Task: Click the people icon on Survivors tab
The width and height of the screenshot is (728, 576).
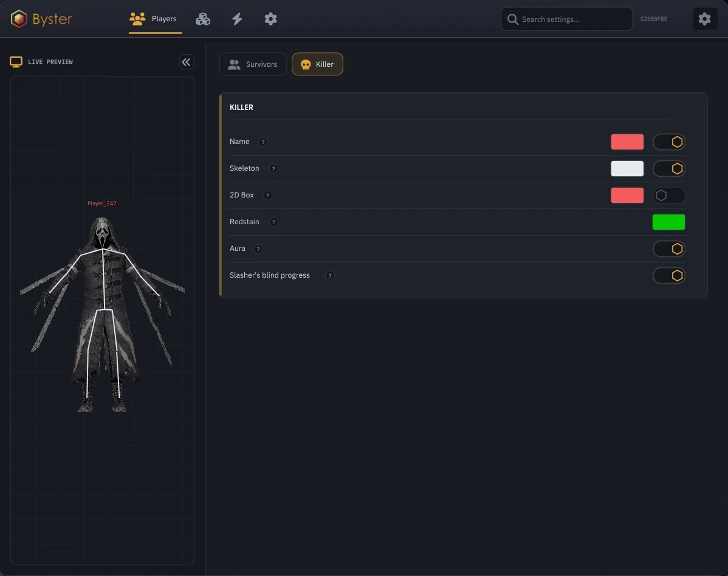Action: 234,64
